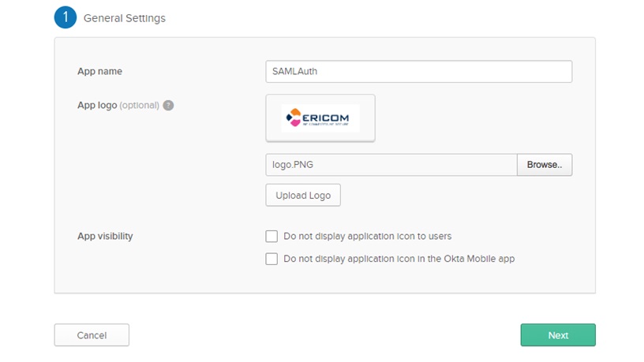Image resolution: width=644 pixels, height=362 pixels.
Task: Click the App logo help question-mark icon
Action: click(168, 105)
